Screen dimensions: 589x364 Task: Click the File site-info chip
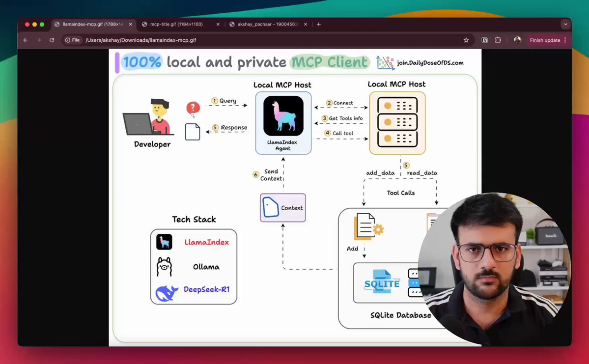[73, 40]
